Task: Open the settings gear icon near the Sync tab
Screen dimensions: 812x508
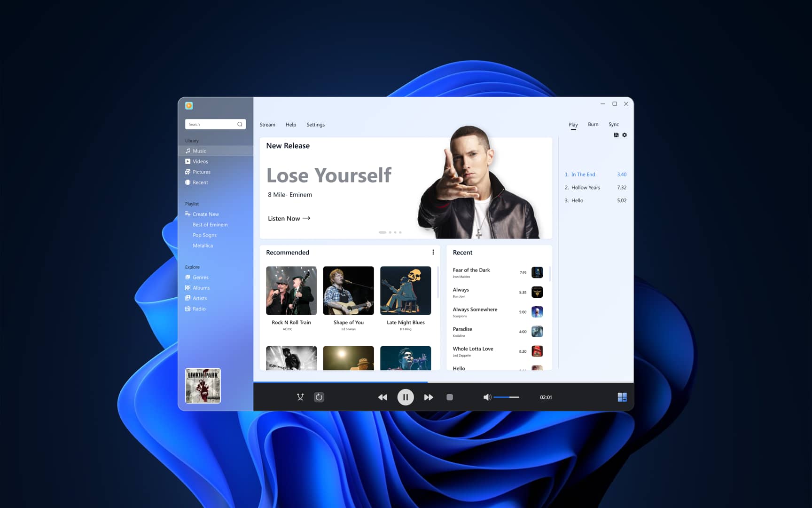Action: [625, 135]
